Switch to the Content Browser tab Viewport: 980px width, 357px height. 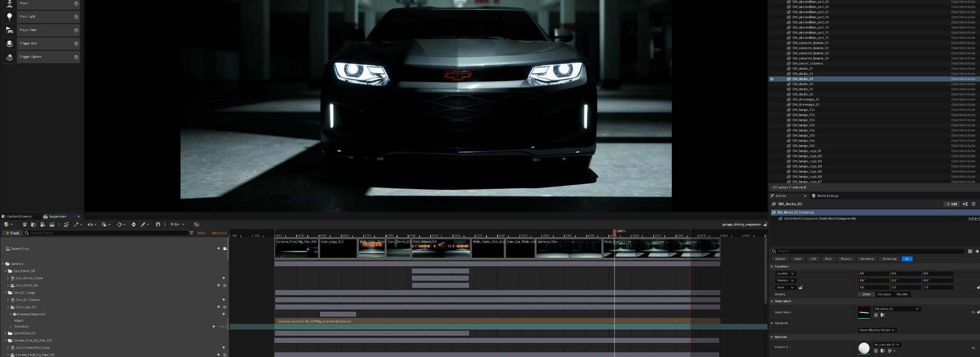click(17, 216)
